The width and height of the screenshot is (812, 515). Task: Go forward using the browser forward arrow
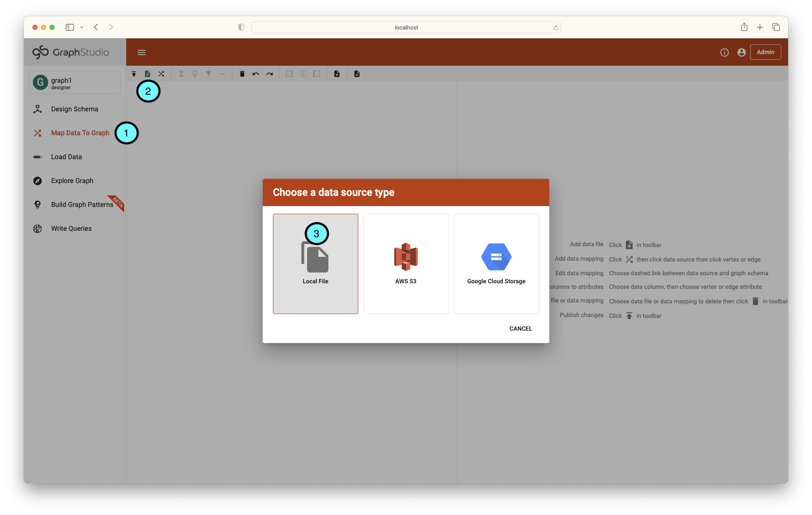pyautogui.click(x=111, y=27)
